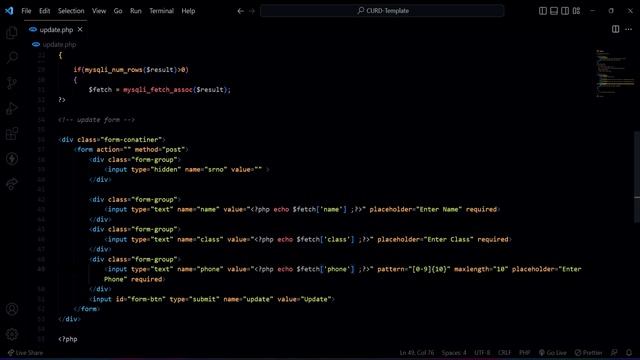
Task: Click the 'Enter Name' placeholder text
Action: [x=439, y=209]
